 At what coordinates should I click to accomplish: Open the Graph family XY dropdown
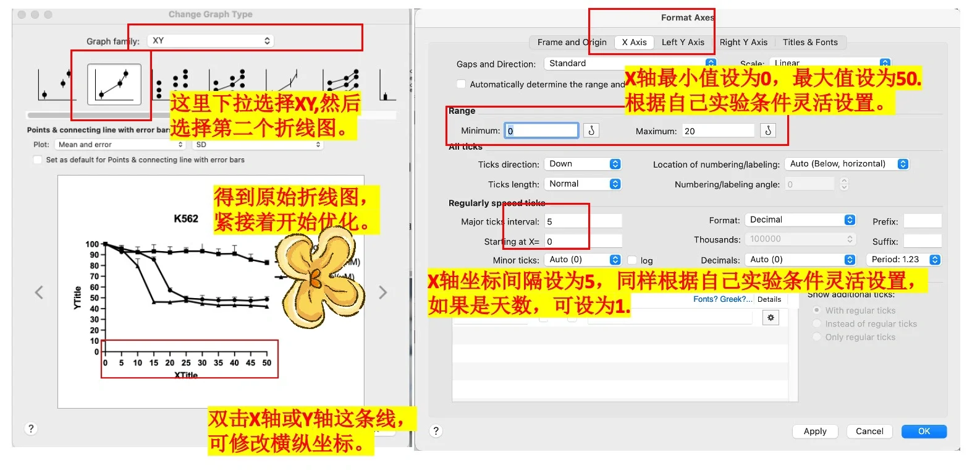[211, 41]
